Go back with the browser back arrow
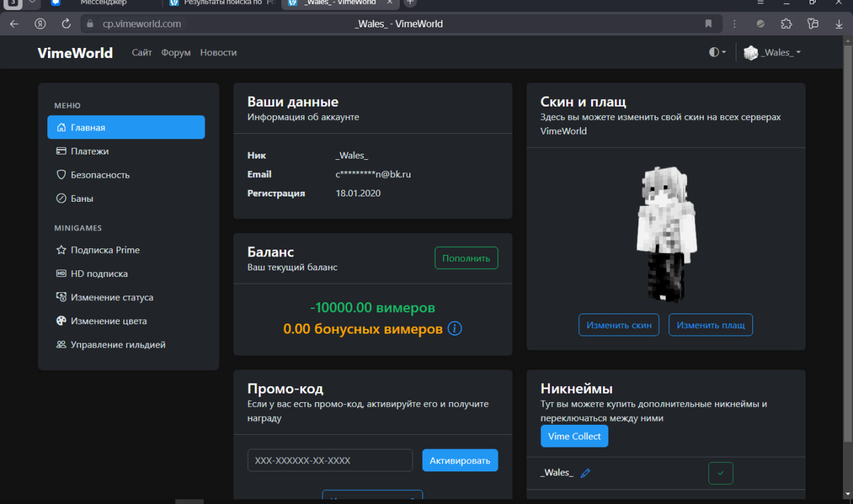 [15, 23]
